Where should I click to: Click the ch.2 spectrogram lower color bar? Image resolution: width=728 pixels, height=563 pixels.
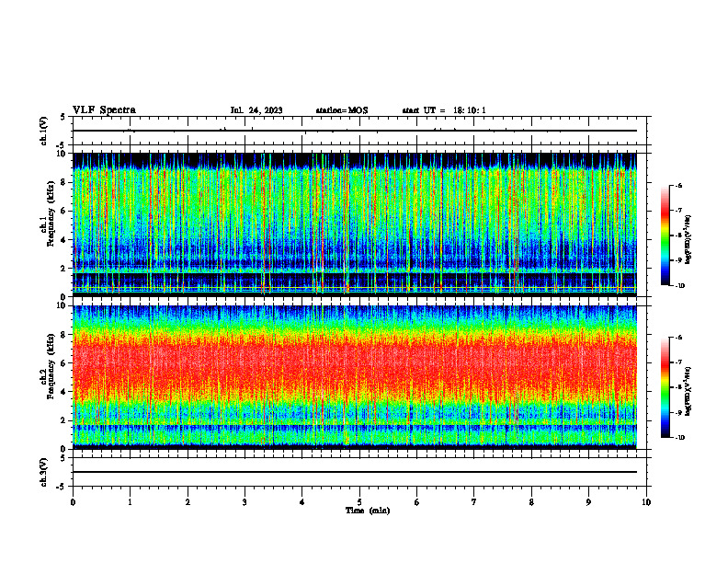pyautogui.click(x=665, y=387)
